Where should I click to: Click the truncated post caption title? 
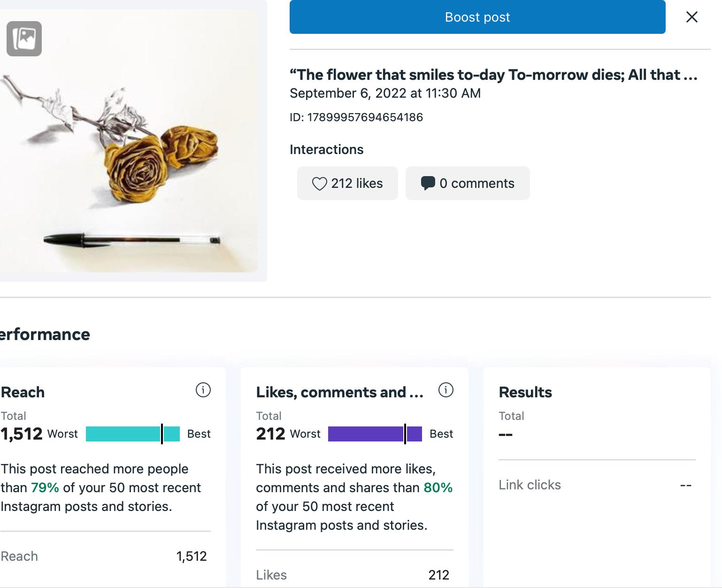[493, 75]
